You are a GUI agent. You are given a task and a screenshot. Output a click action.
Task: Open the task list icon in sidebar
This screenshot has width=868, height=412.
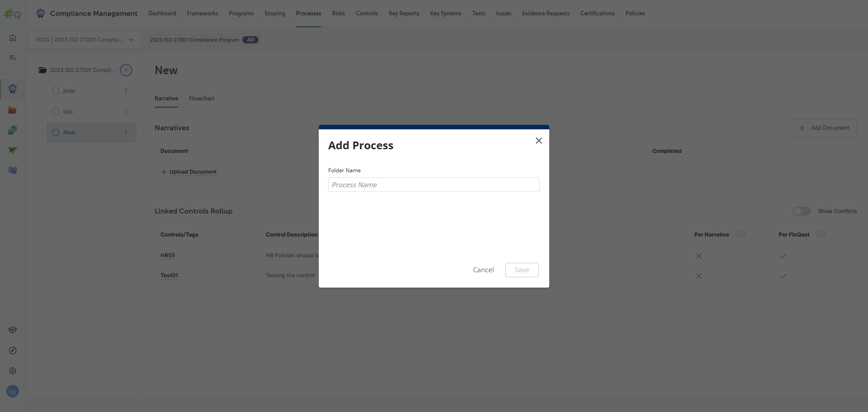tap(13, 57)
